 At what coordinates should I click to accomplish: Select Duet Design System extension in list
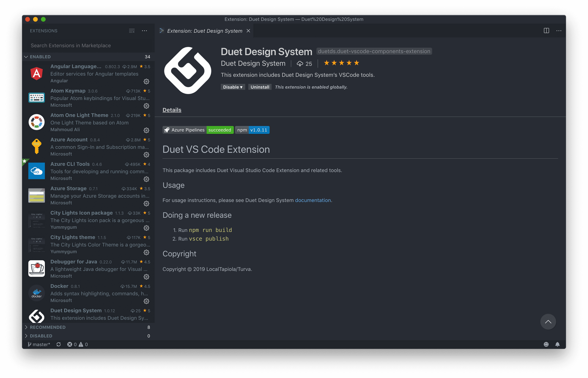click(x=88, y=314)
